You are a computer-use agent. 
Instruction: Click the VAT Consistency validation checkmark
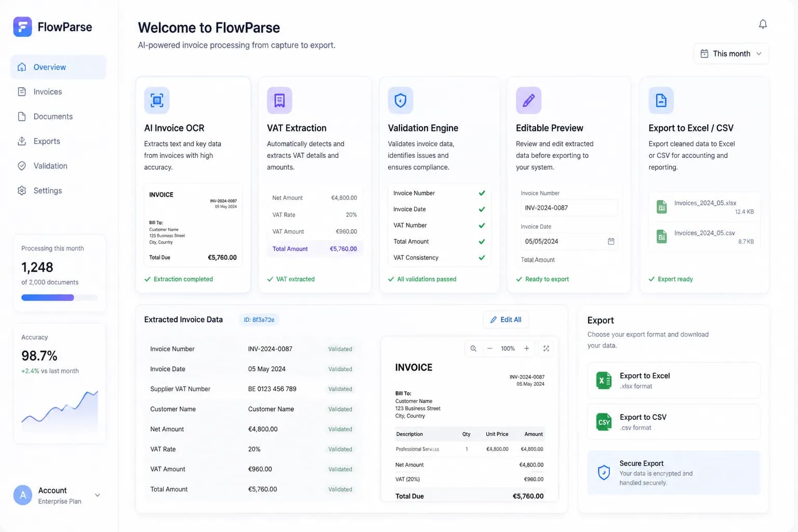pos(482,258)
